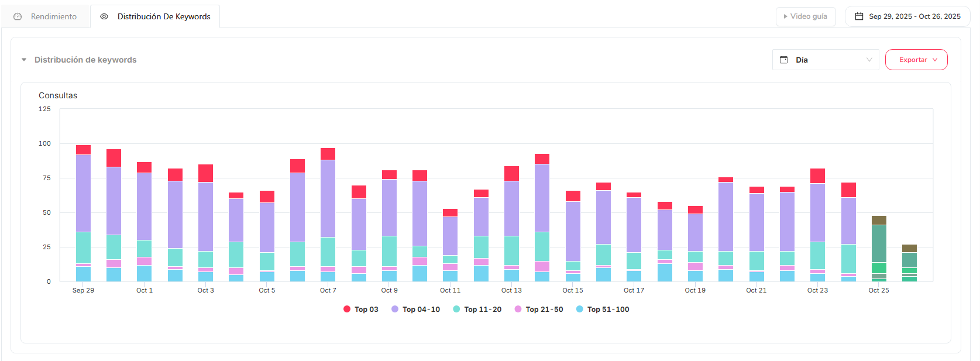
Task: Hide the Top 11-20 legend series
Action: coord(477,310)
